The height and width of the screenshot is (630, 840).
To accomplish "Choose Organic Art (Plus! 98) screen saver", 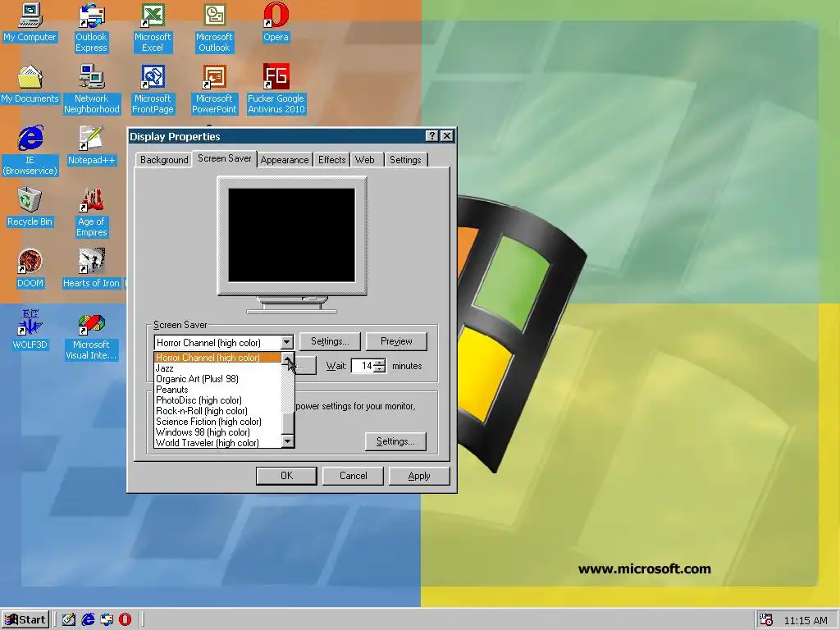I will click(x=217, y=379).
